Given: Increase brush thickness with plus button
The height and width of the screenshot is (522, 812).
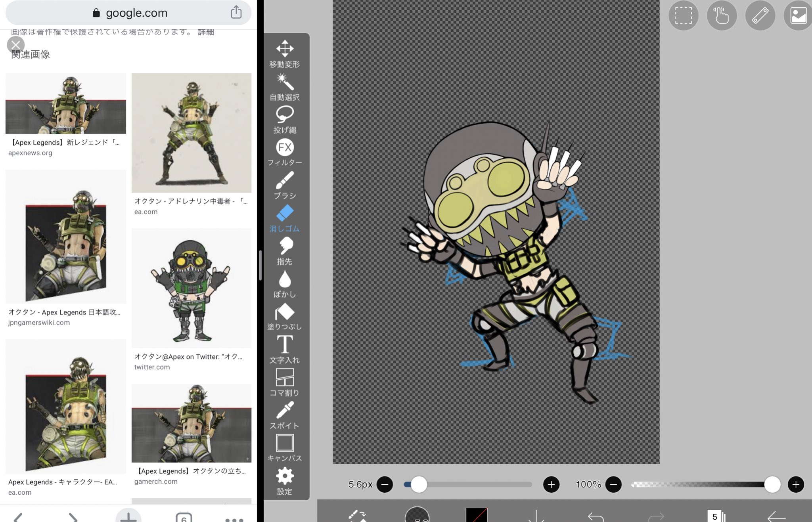Looking at the screenshot, I should [551, 484].
